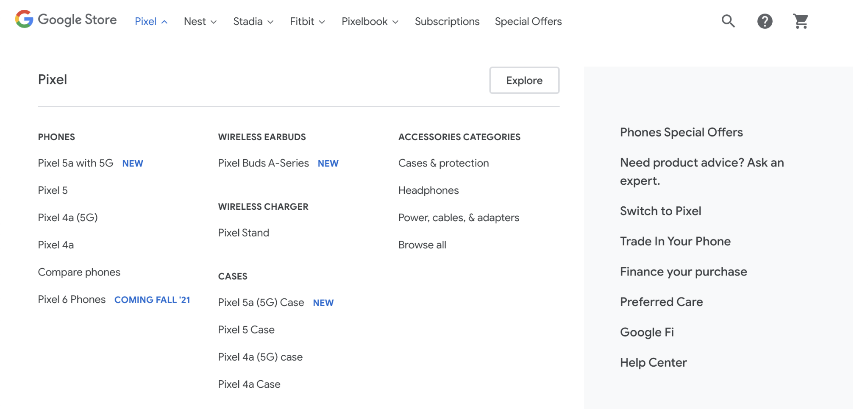Viewport: 868px width, 409px height.
Task: Browse all accessories categories
Action: 422,245
